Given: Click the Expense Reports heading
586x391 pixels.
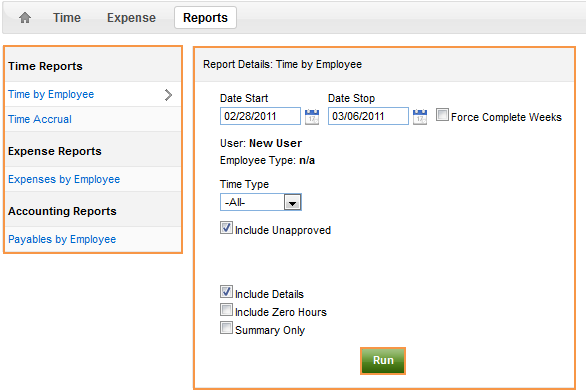Looking at the screenshot, I should pyautogui.click(x=55, y=151).
